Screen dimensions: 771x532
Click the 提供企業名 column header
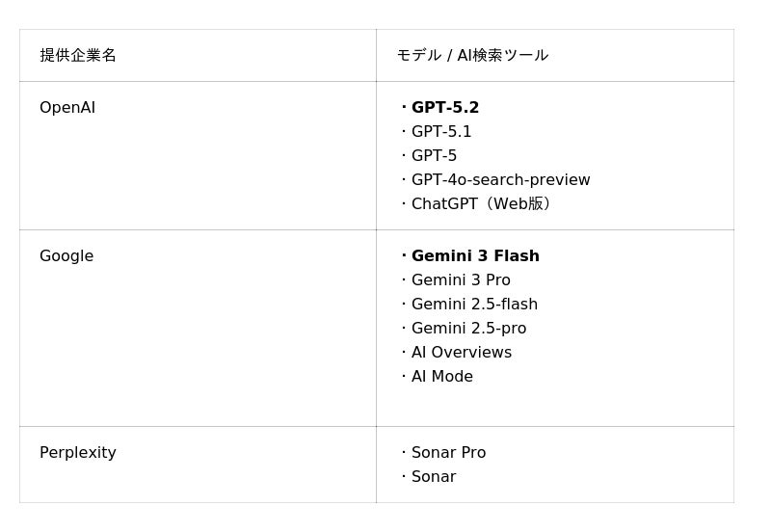[78, 56]
